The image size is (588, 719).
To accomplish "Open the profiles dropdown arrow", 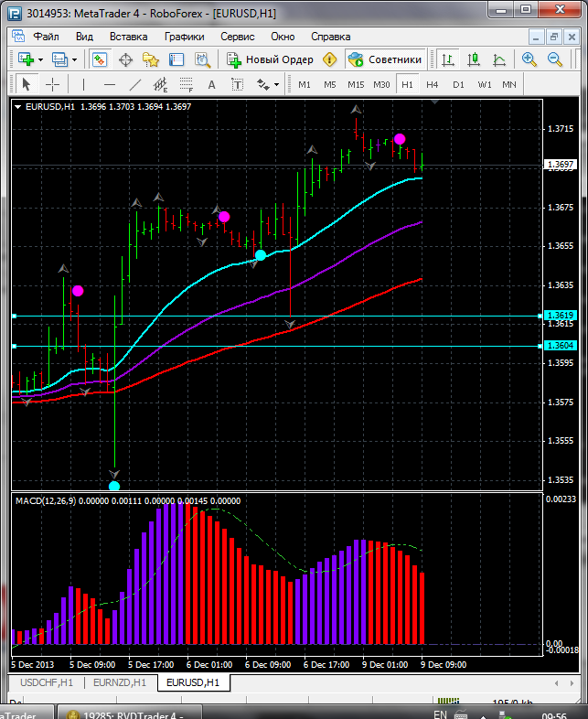I will tap(75, 59).
